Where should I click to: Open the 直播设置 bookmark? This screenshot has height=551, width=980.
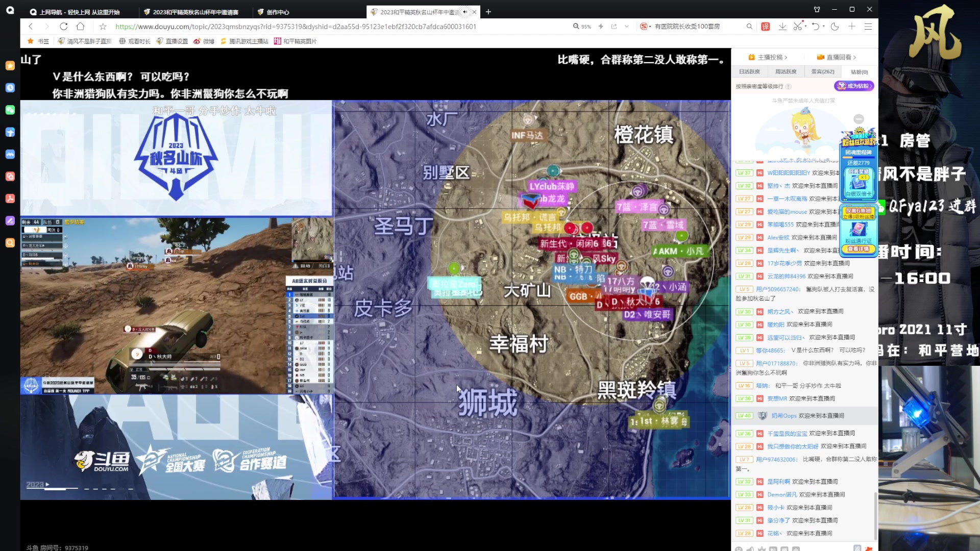pos(172,41)
